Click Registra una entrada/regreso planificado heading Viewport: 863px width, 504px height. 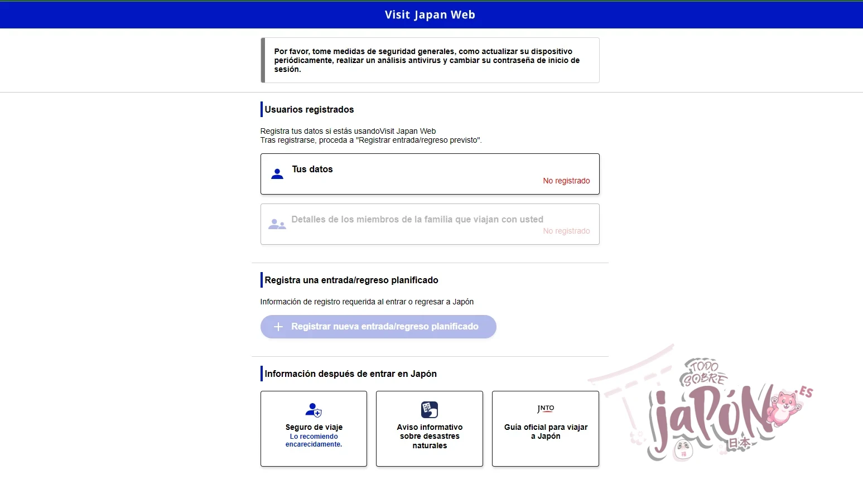351,280
